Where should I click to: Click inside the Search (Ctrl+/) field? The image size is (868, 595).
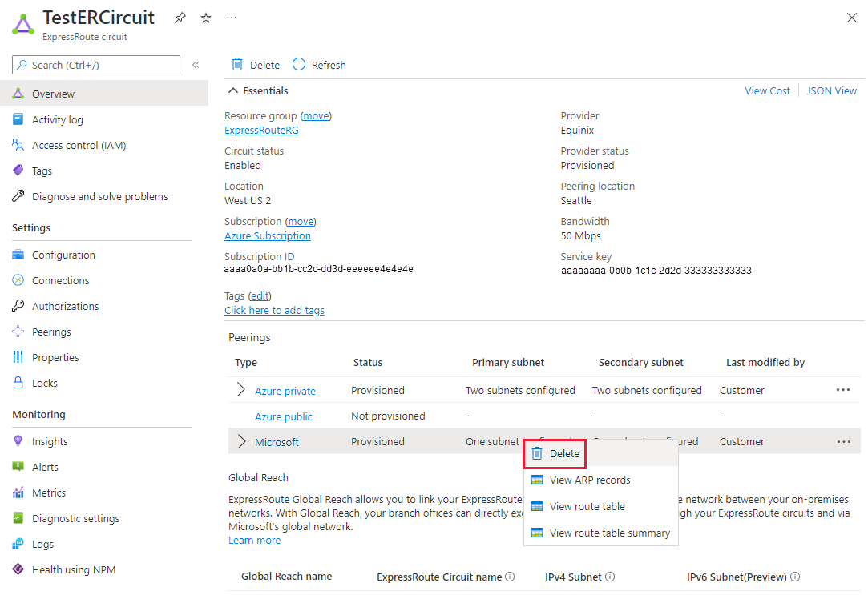[96, 65]
